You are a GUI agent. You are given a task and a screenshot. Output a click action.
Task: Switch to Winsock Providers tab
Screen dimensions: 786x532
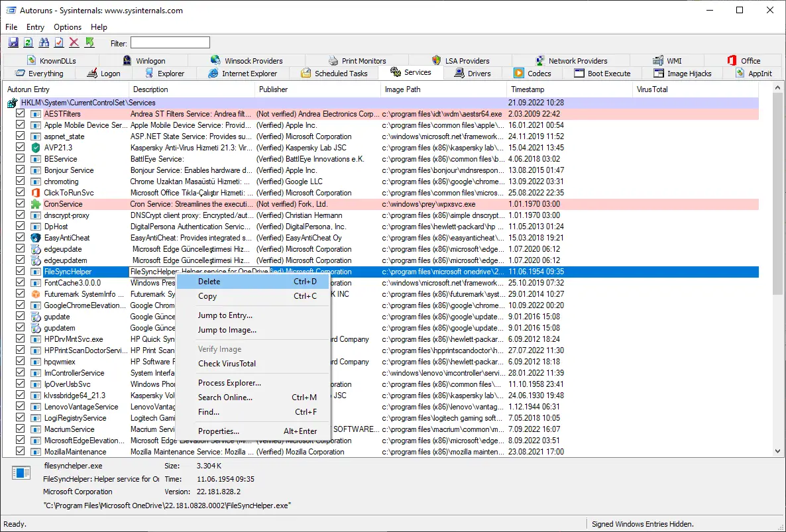tap(247, 60)
